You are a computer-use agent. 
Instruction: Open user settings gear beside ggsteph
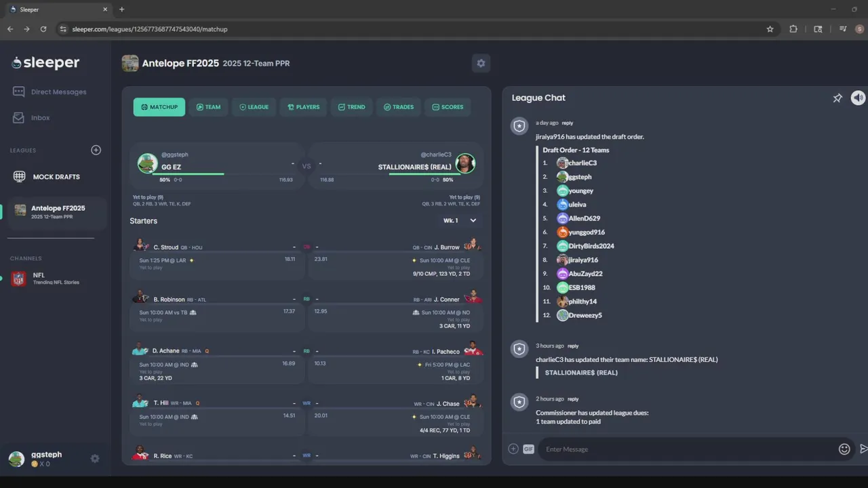(x=95, y=459)
